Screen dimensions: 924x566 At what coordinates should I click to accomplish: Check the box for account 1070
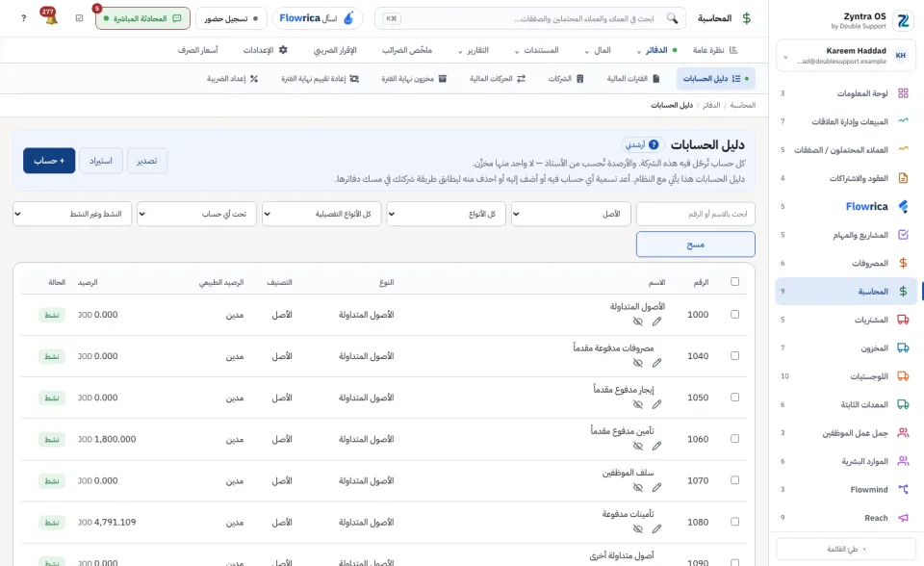[734, 480]
